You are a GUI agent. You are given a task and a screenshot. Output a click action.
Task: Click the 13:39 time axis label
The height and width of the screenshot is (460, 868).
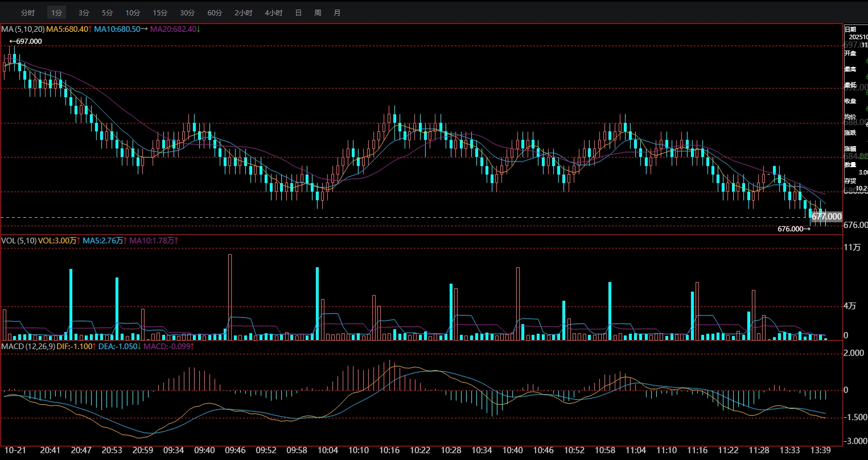[x=821, y=450]
